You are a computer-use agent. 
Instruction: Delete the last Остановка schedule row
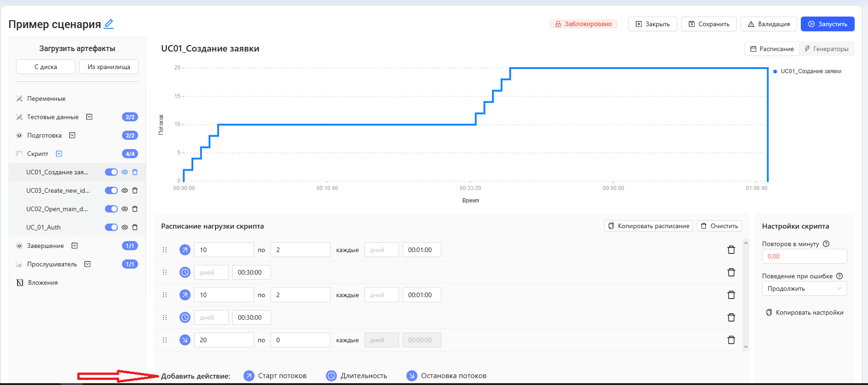pos(731,340)
